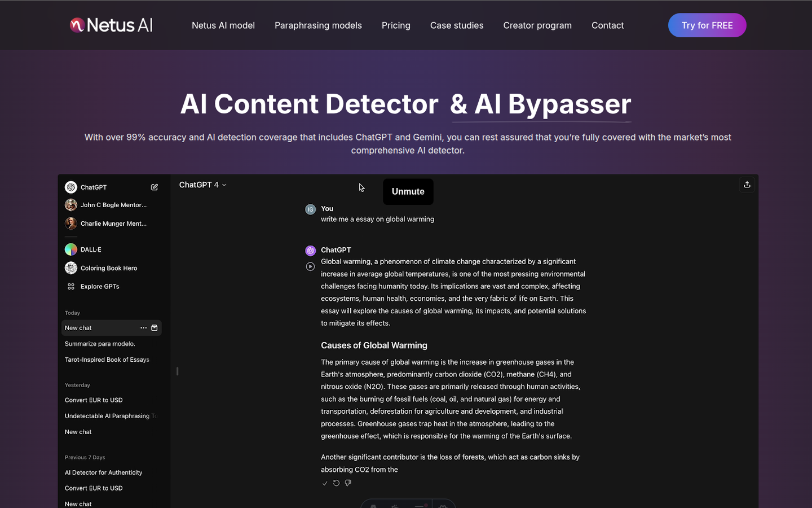Regenerate the ChatGPT response
Image resolution: width=812 pixels, height=508 pixels.
click(x=336, y=483)
